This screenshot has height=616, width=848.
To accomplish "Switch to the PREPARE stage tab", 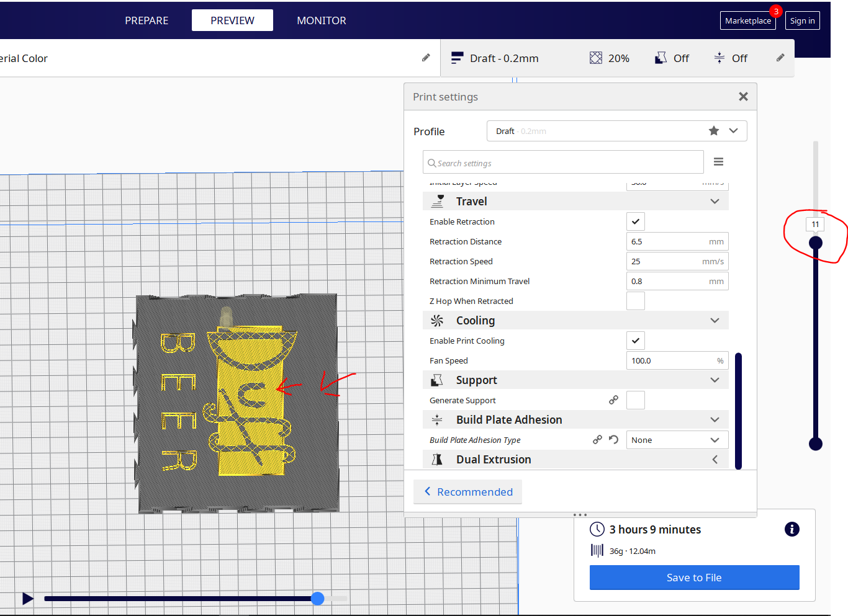I will 147,20.
